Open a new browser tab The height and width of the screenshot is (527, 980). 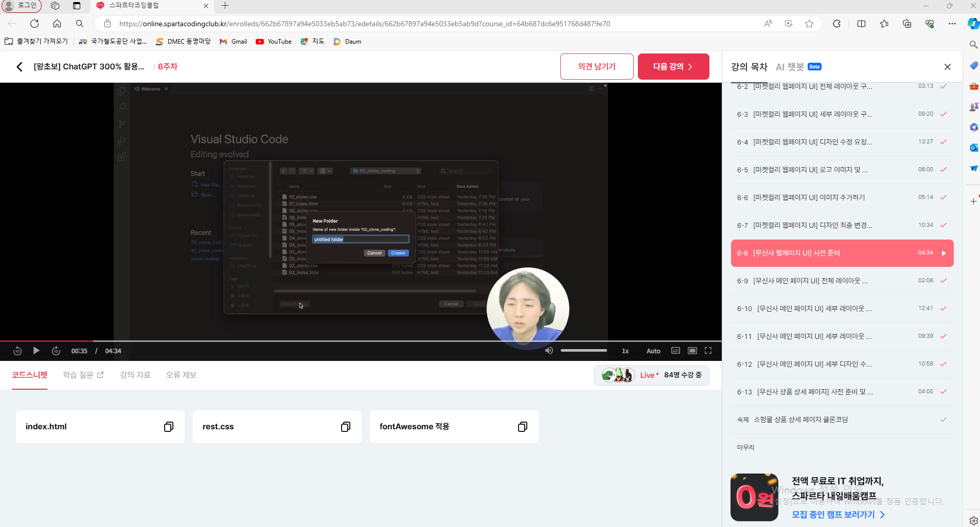(225, 6)
